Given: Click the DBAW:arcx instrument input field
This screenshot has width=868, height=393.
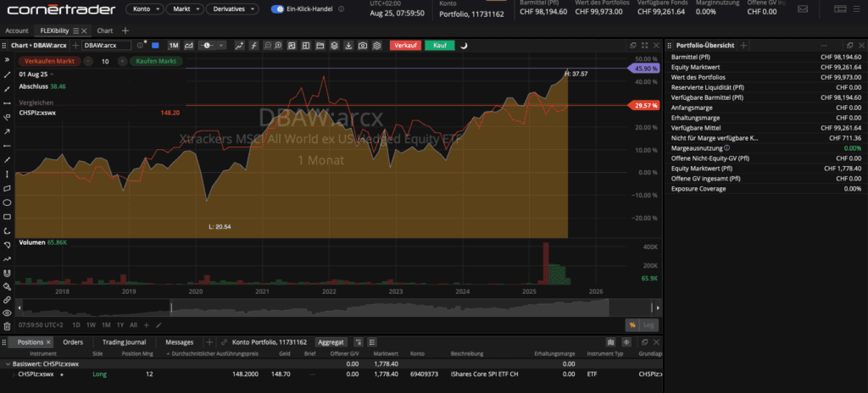Looking at the screenshot, I should pyautogui.click(x=106, y=46).
